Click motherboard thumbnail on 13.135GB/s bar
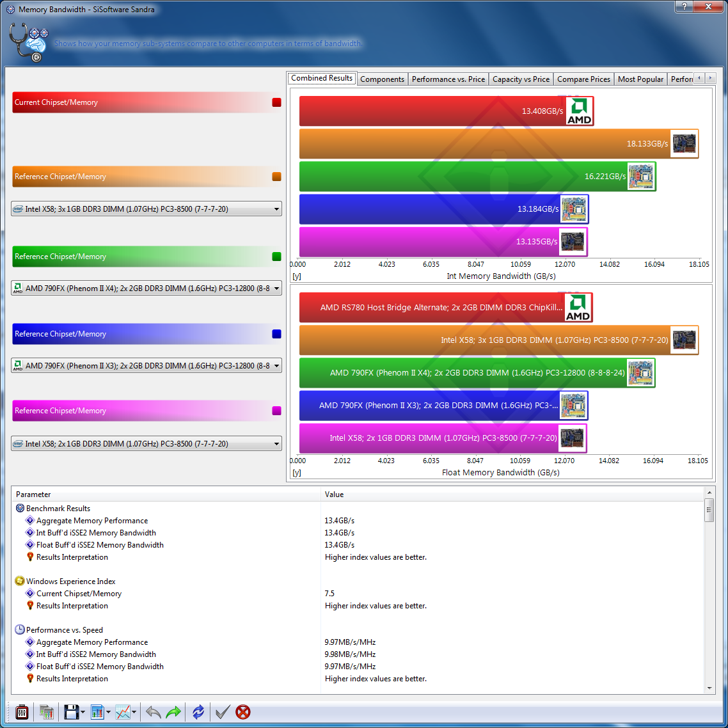The image size is (728, 728). click(x=573, y=242)
